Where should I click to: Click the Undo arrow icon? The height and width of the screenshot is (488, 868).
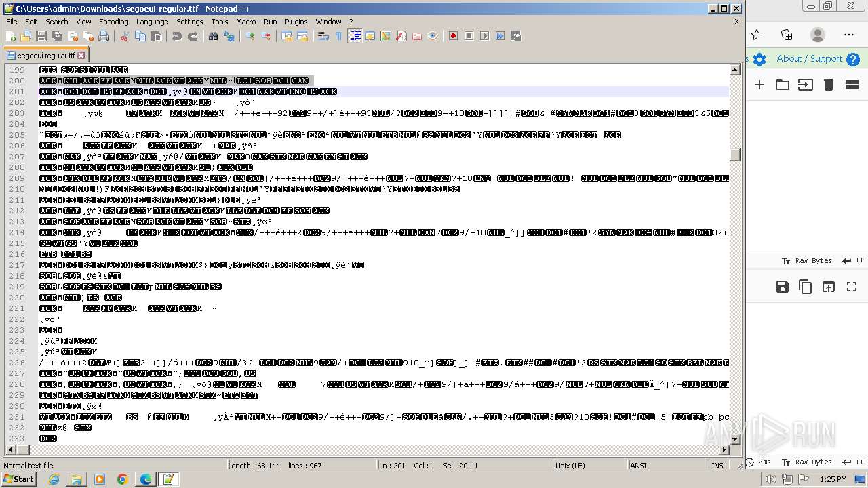(x=177, y=36)
